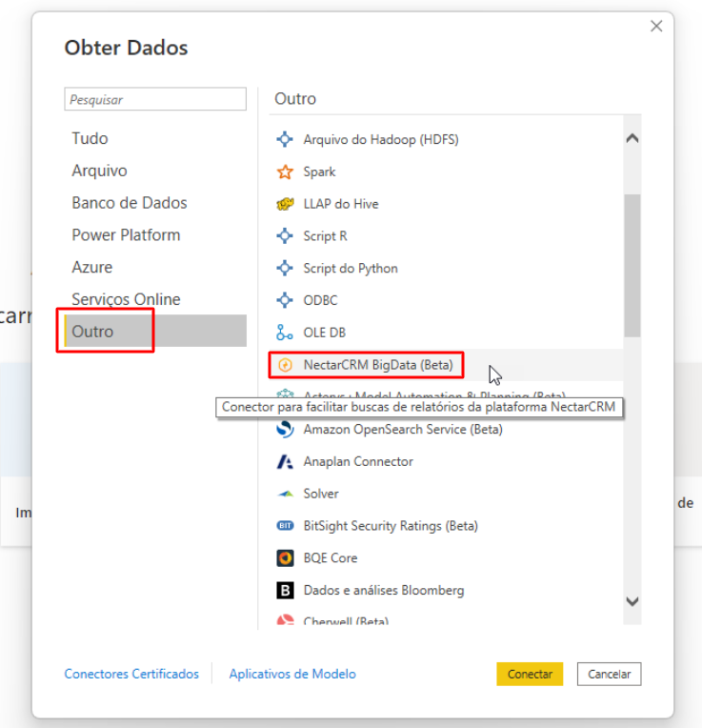Click the ODBC connector icon

point(285,300)
